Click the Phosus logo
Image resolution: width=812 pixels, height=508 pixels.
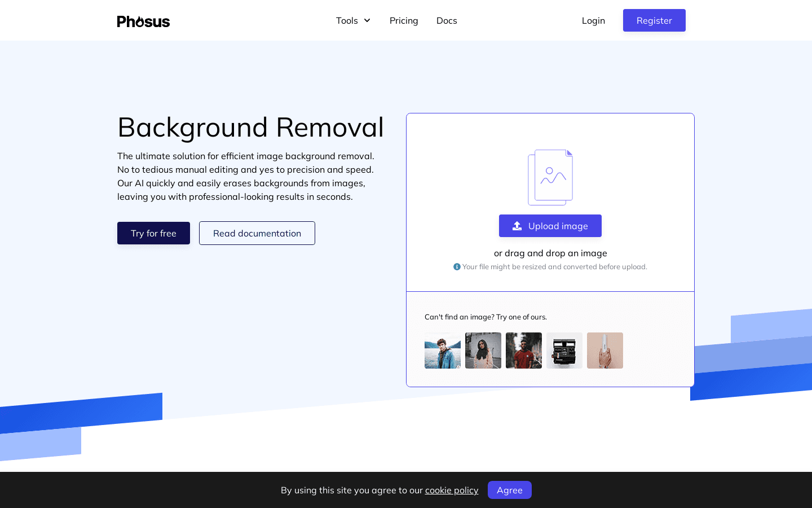[143, 21]
